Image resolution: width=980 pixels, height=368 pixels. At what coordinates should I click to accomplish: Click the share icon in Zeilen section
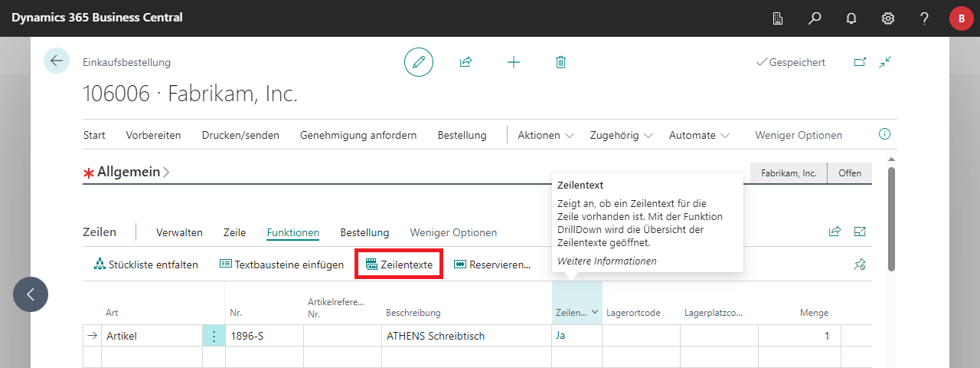pyautogui.click(x=835, y=232)
